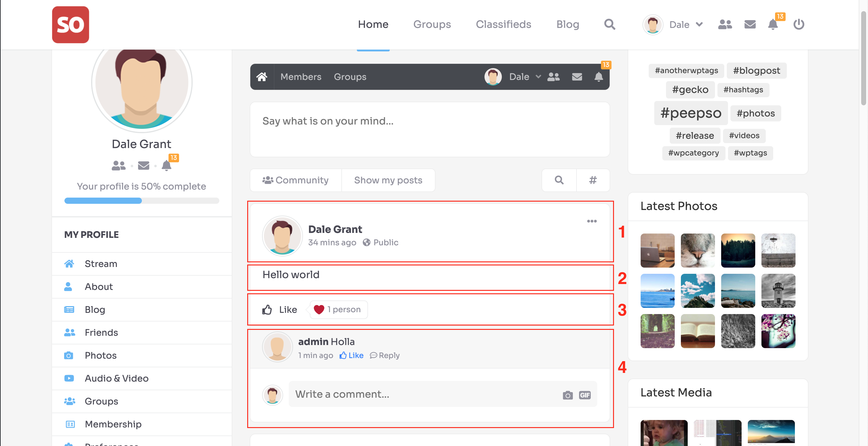Reply to the admin Holla comment
Screen dimensions: 868x446
click(384, 355)
